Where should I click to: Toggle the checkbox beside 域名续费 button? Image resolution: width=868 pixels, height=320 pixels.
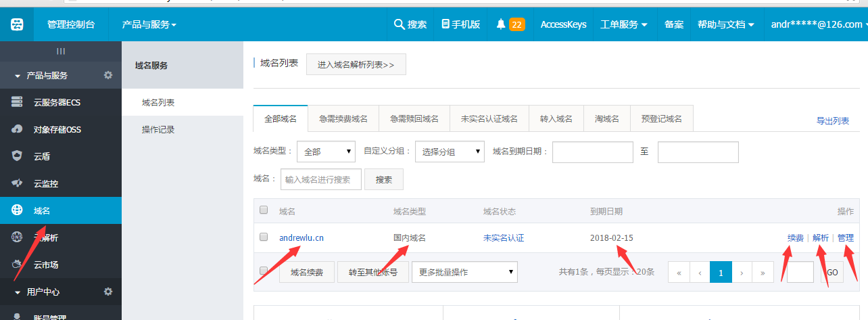click(x=264, y=270)
